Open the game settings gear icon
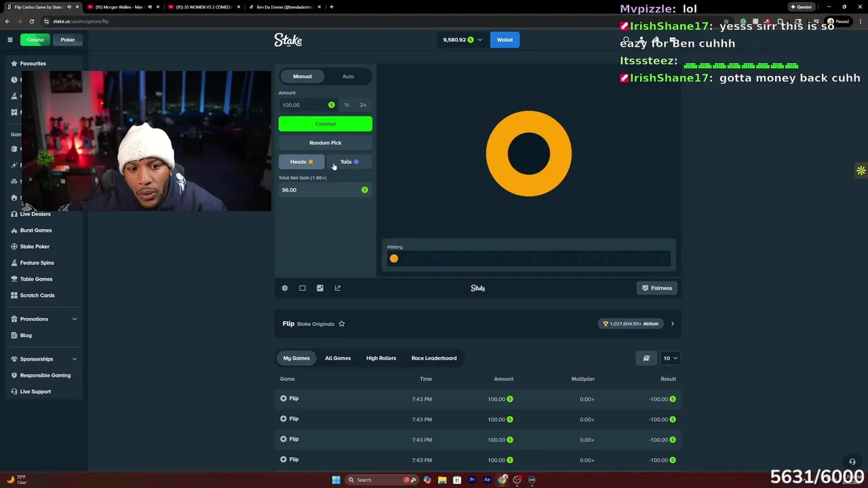Image resolution: width=868 pixels, height=488 pixels. (x=285, y=288)
